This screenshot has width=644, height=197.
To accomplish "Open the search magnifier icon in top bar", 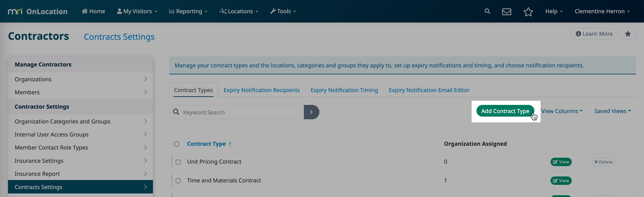I will pos(487,11).
